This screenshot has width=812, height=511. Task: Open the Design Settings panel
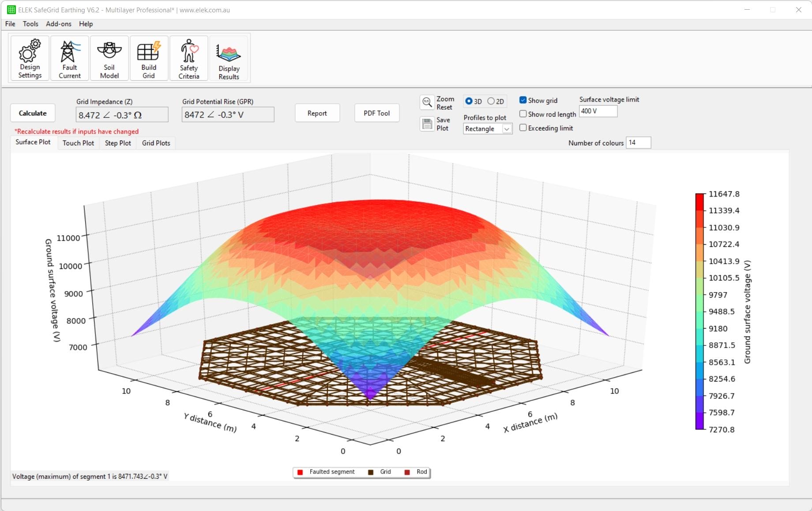tap(29, 58)
